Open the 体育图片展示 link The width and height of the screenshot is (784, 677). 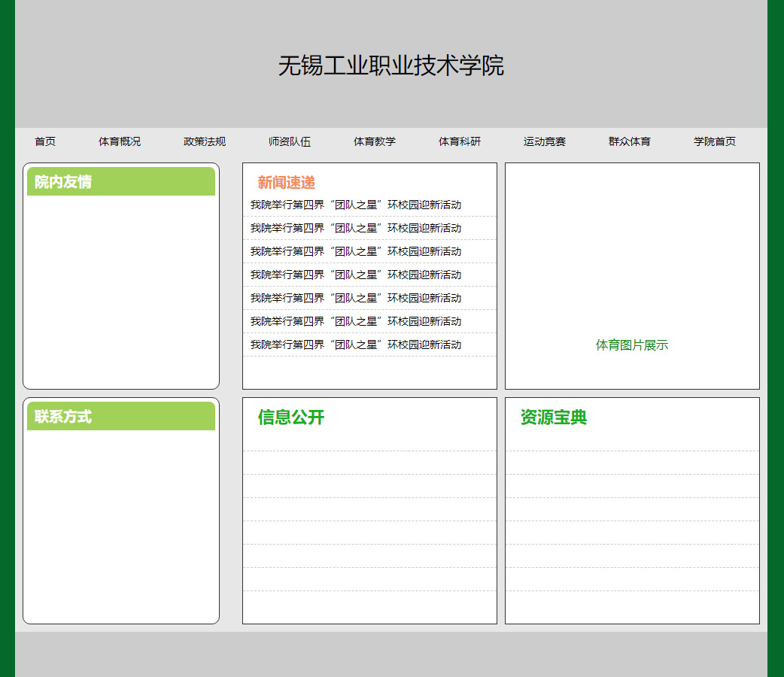click(x=632, y=345)
